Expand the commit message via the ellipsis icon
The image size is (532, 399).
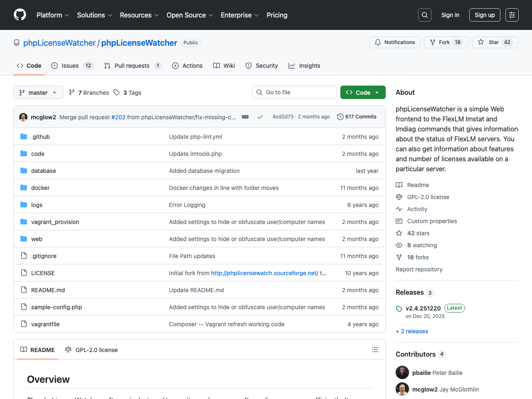(x=245, y=117)
